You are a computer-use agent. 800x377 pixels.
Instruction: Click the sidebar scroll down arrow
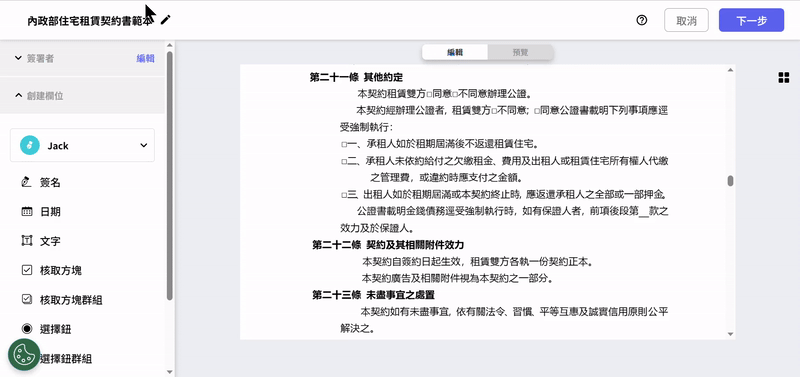point(170,372)
